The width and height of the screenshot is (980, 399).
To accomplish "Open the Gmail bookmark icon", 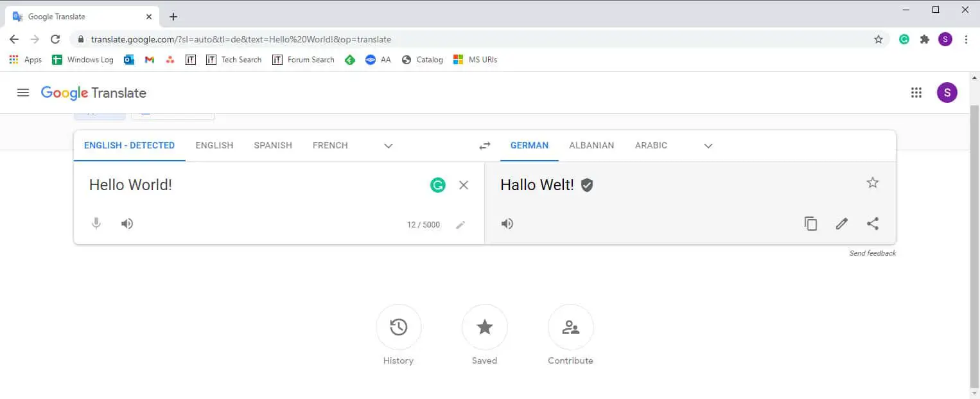I will tap(150, 60).
